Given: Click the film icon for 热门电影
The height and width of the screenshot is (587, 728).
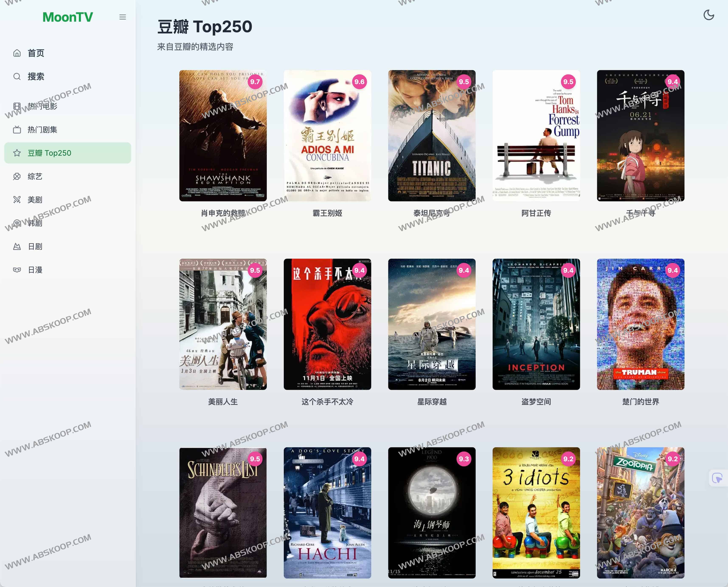Looking at the screenshot, I should pyautogui.click(x=17, y=106).
